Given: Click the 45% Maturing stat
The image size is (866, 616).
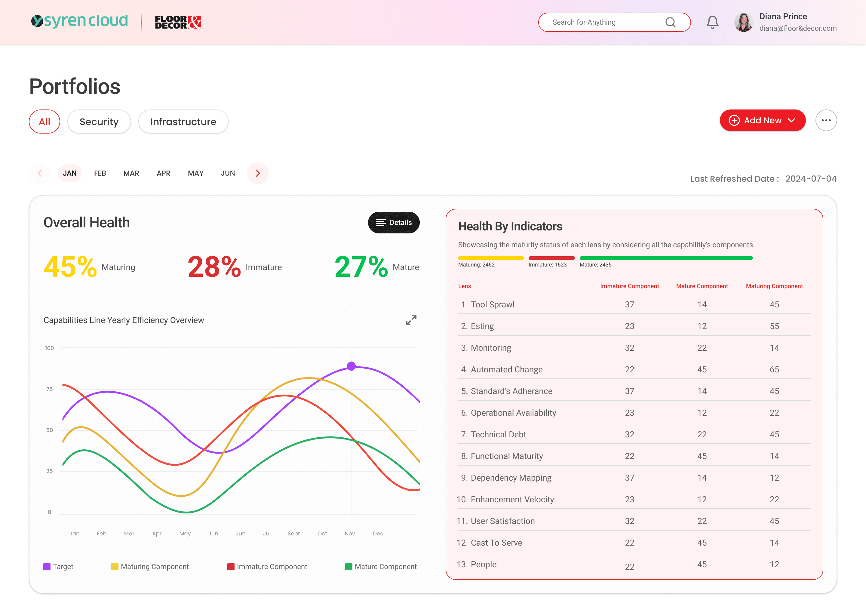Looking at the screenshot, I should click(89, 267).
